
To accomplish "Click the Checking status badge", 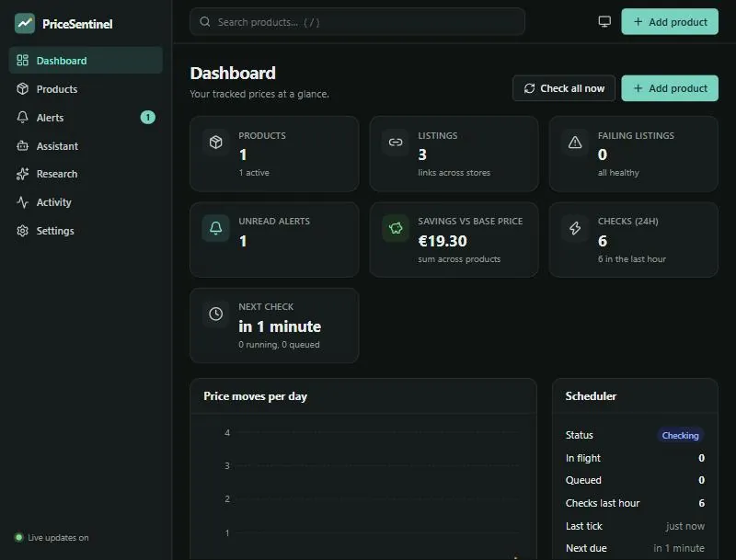I will coord(680,435).
